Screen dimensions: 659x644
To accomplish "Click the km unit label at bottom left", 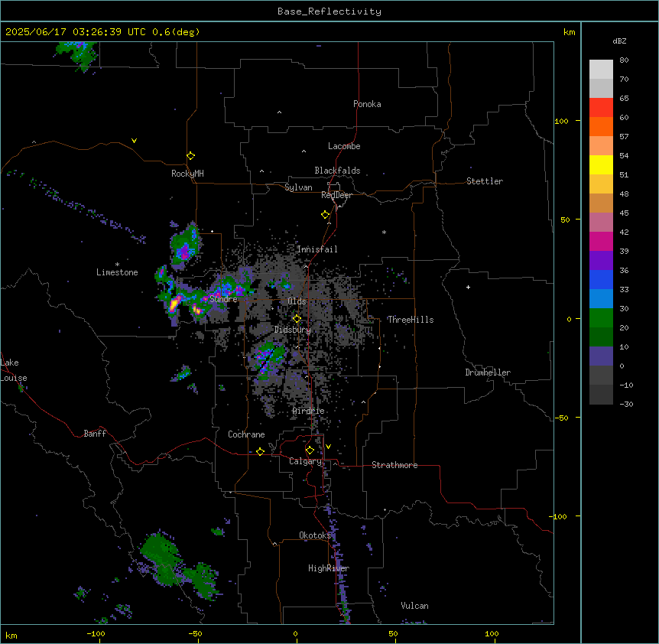I will 11,635.
